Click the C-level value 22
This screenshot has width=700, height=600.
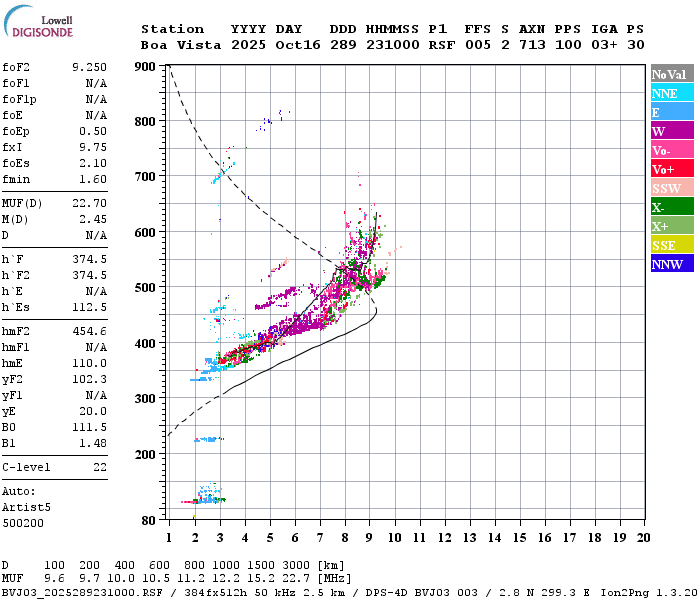(x=100, y=467)
